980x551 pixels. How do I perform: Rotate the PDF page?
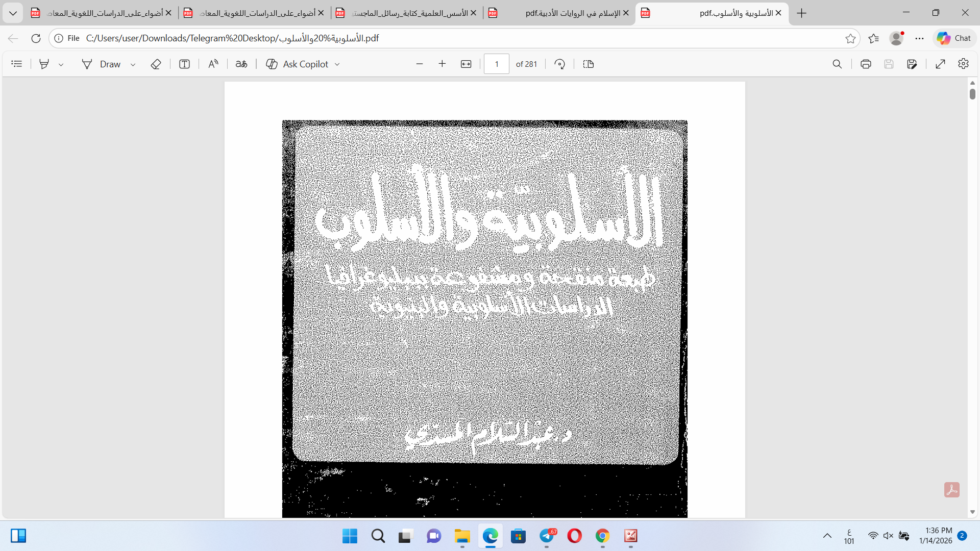pos(560,64)
